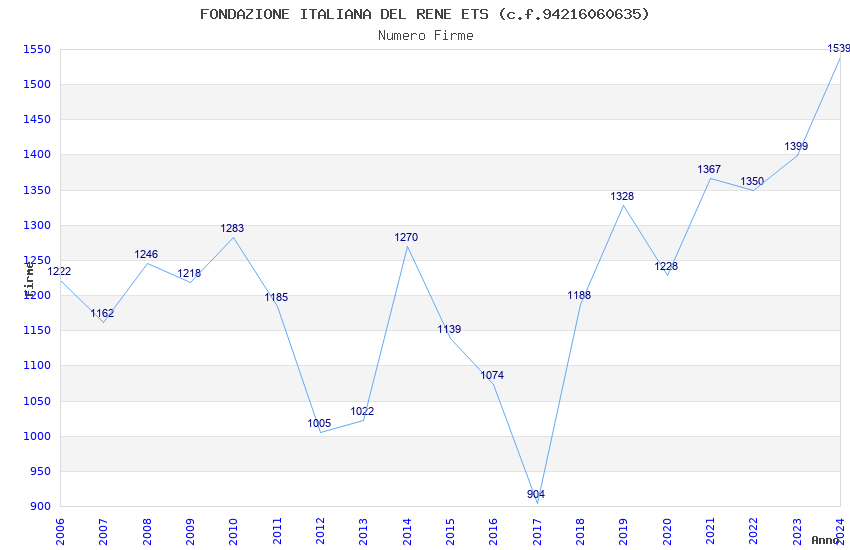
Task: Click the data label 1399
Action: pos(796,146)
